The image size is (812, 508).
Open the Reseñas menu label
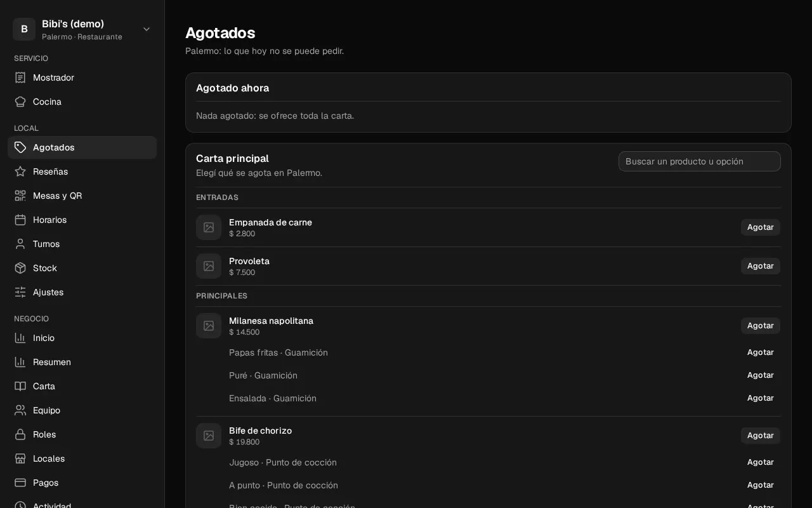click(x=50, y=171)
